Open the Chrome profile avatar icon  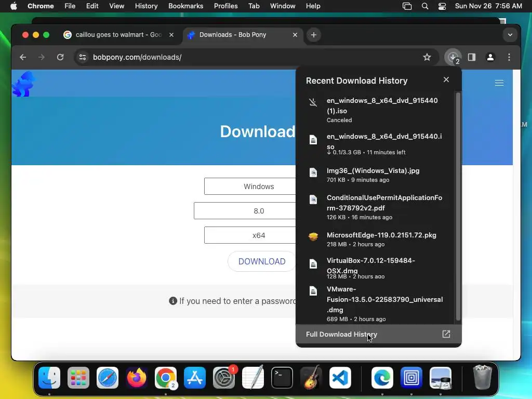coord(490,57)
